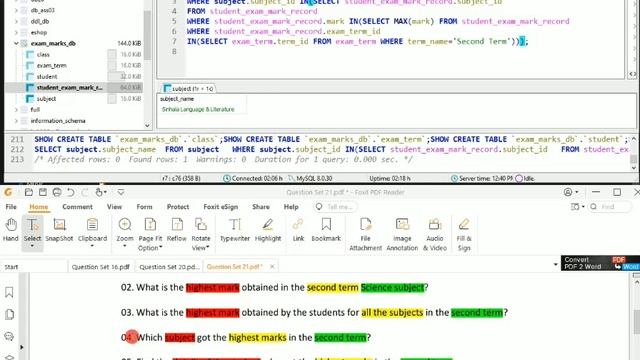This screenshot has width=640, height=360.
Task: Add a Bookmark from the ribbon
Action: tap(326, 230)
